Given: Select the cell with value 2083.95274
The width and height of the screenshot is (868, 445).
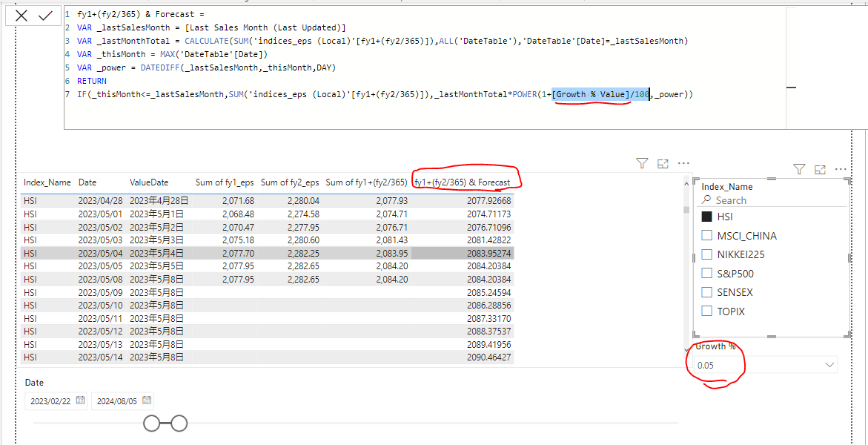Looking at the screenshot, I should 488,253.
